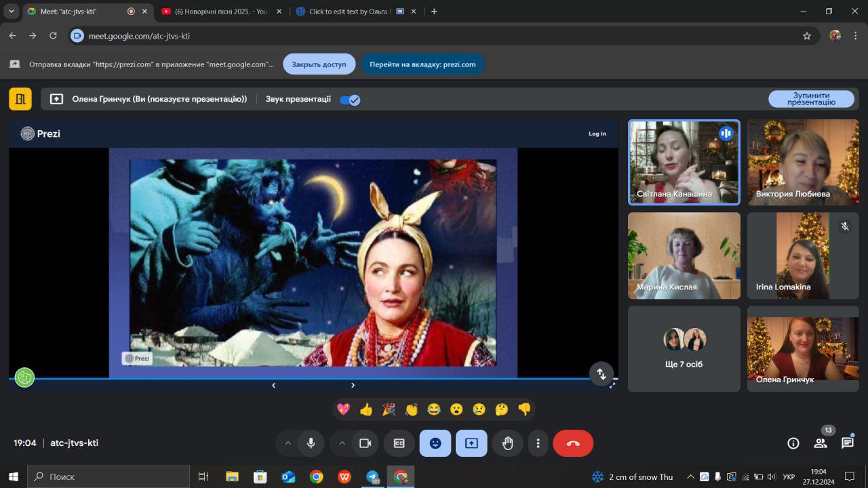Image resolution: width=868 pixels, height=488 pixels.
Task: Raise your hand in the meeting
Action: click(507, 443)
